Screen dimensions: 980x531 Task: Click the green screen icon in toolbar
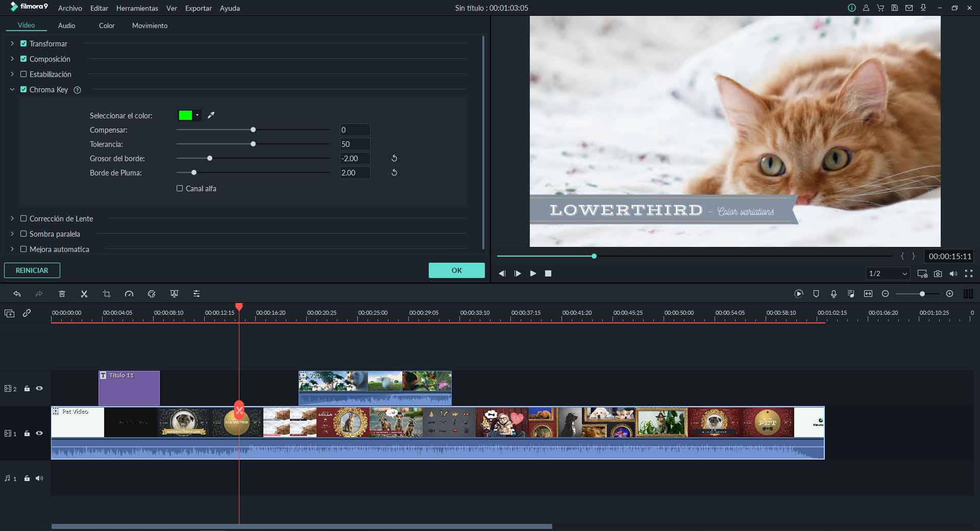point(174,294)
